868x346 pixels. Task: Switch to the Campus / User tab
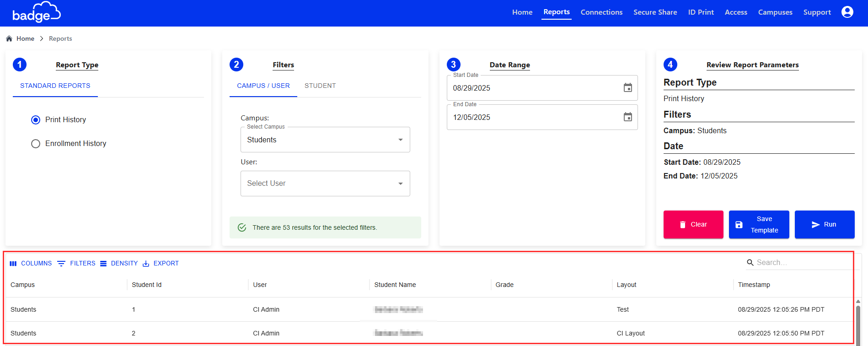click(263, 86)
